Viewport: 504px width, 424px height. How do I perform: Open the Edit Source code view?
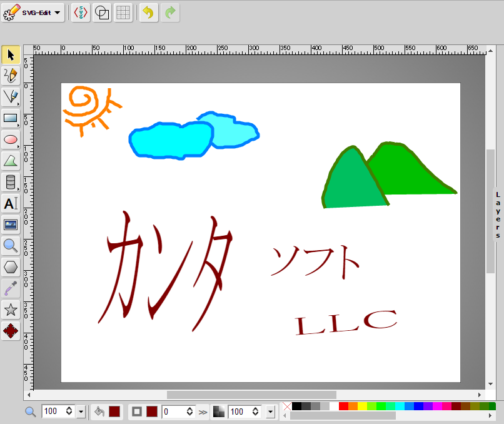pos(79,13)
